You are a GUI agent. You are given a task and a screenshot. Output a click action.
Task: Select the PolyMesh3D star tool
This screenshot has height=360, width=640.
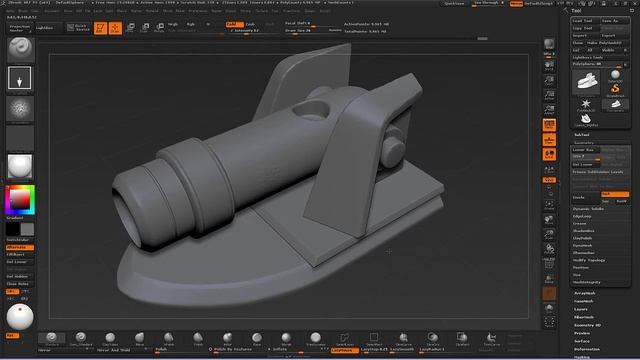pyautogui.click(x=586, y=105)
